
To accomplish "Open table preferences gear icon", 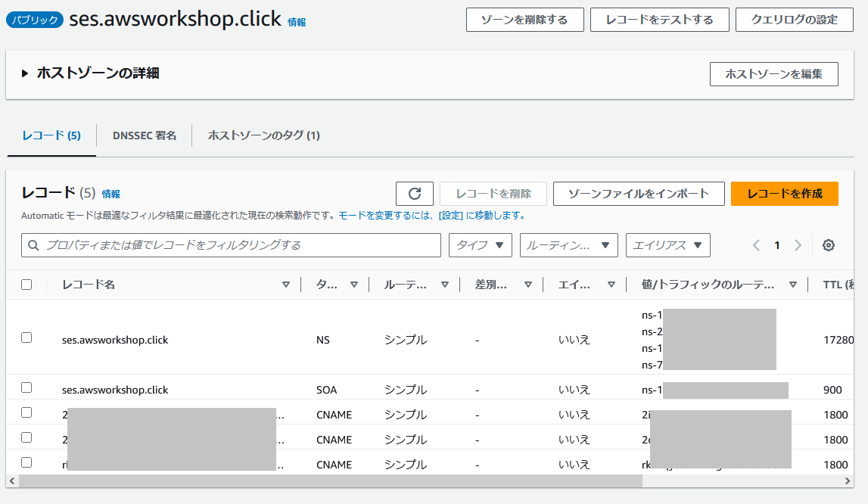I will tap(828, 245).
